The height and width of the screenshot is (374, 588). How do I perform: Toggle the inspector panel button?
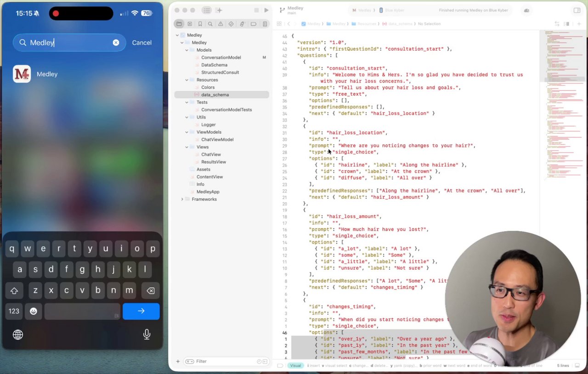pyautogui.click(x=577, y=10)
